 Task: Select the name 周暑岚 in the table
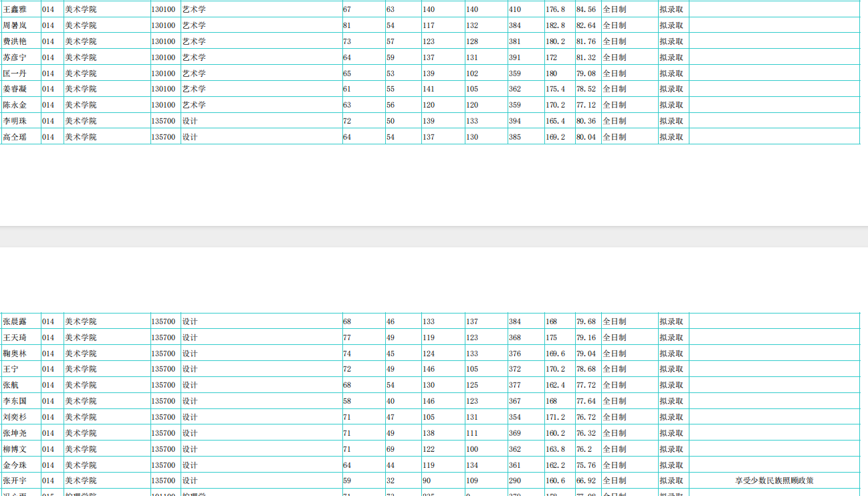tap(15, 25)
